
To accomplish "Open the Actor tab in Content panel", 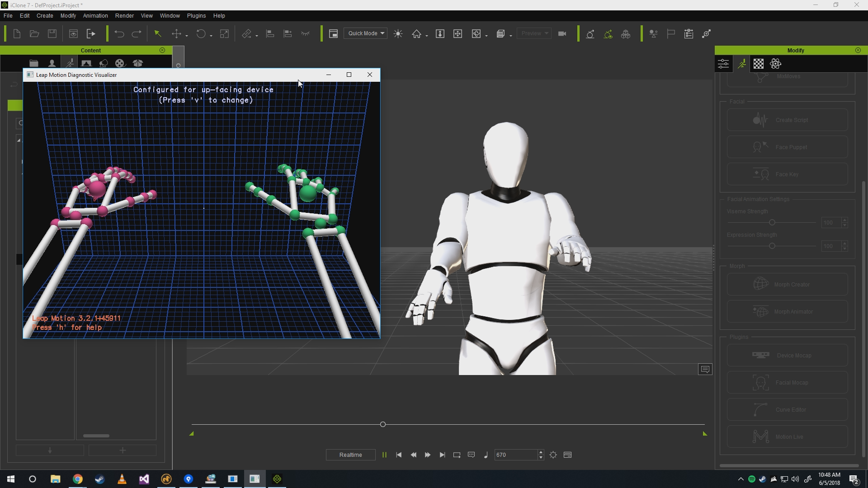I will point(52,64).
